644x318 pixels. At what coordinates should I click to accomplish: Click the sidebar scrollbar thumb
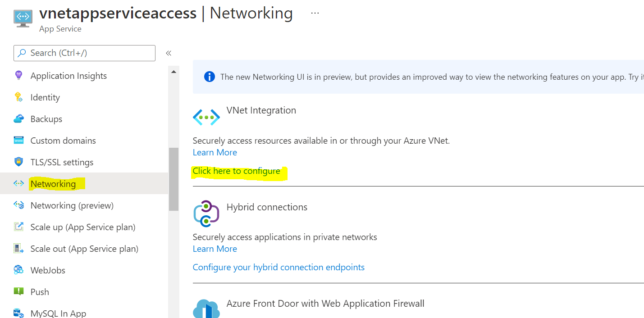click(174, 179)
